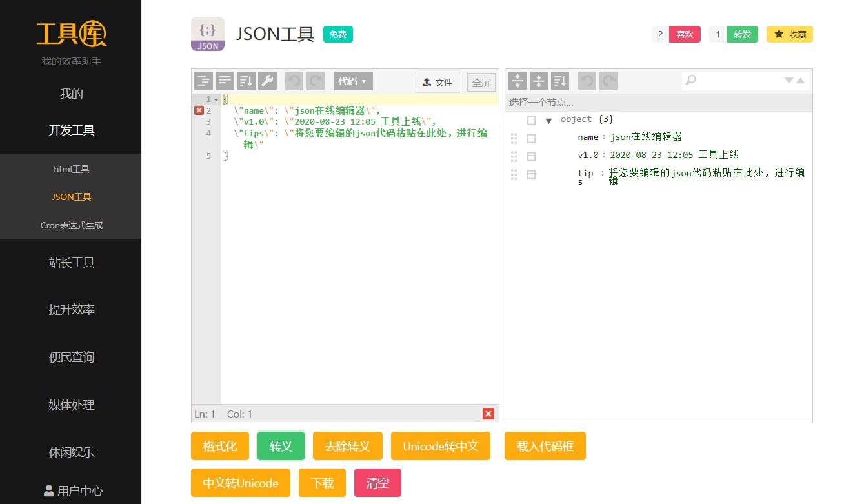Image resolution: width=844 pixels, height=504 pixels.
Task: Click the wrench repair JSON icon
Action: point(267,81)
